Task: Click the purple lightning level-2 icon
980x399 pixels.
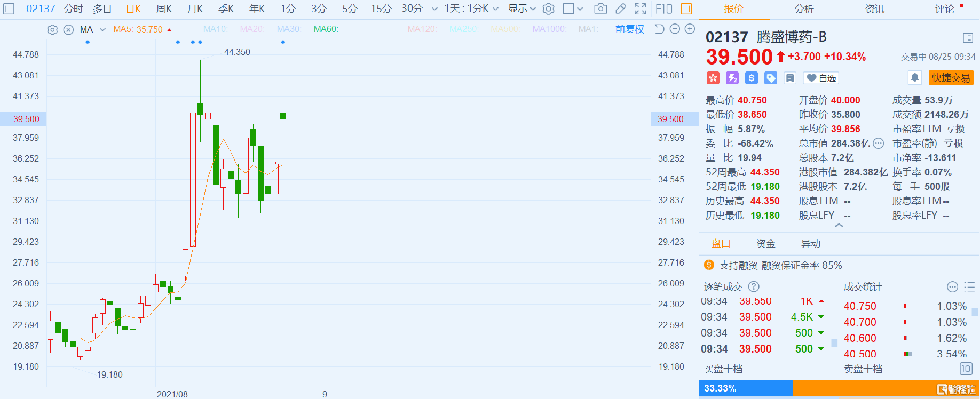Action: 732,78
